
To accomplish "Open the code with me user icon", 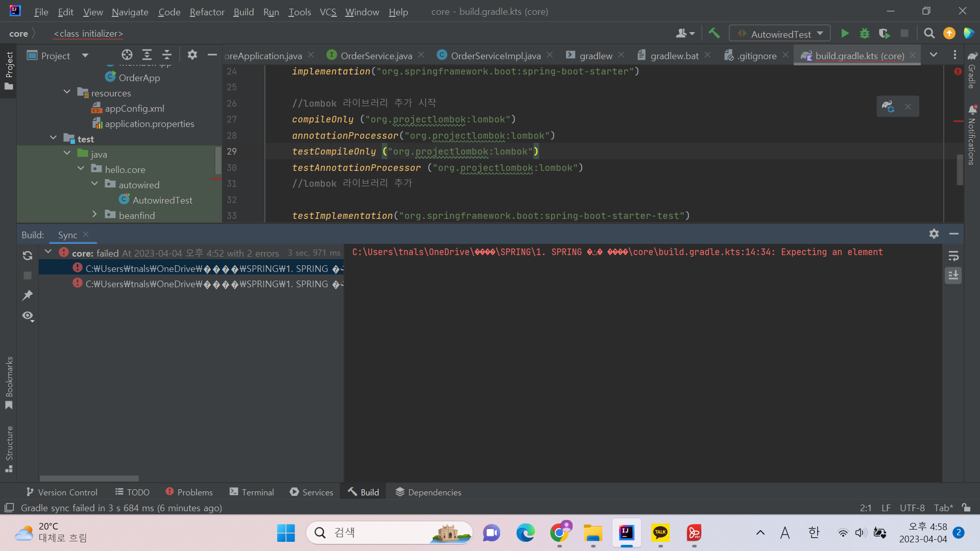I will 685,34.
